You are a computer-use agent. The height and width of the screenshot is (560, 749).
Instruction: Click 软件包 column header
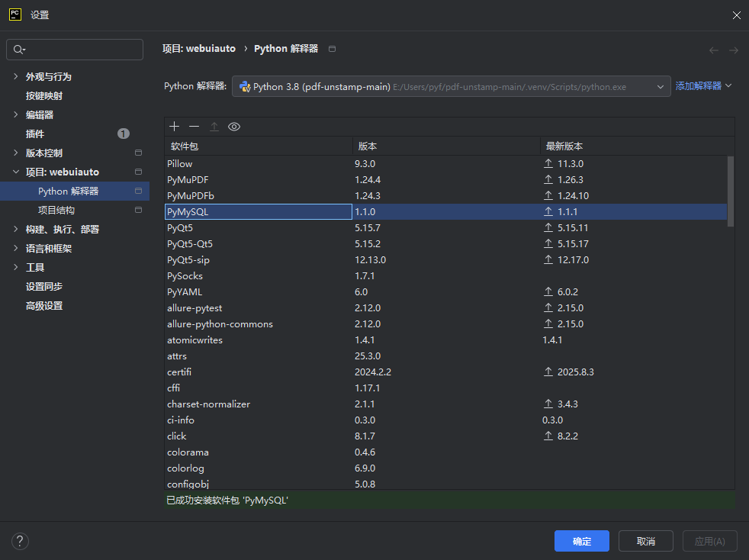tap(259, 146)
